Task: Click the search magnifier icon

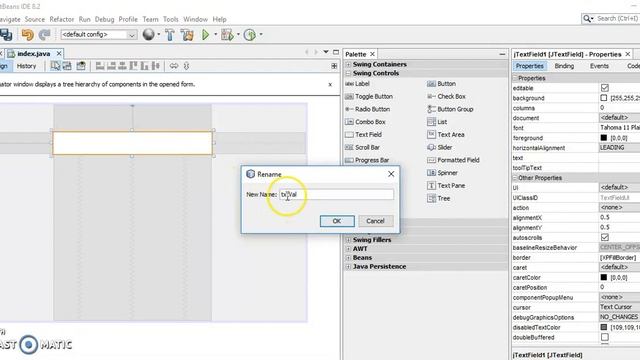Action: point(588,19)
